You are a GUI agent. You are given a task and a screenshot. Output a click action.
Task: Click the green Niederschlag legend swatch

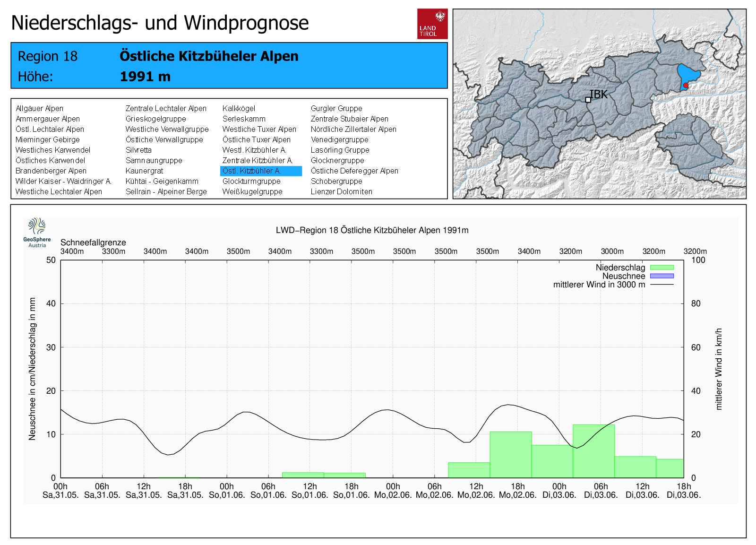(661, 268)
